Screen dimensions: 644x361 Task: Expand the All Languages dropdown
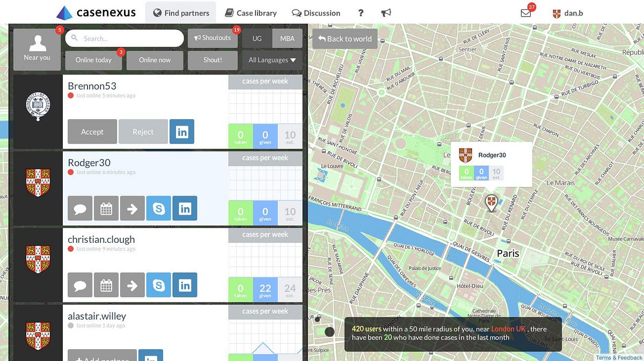273,60
